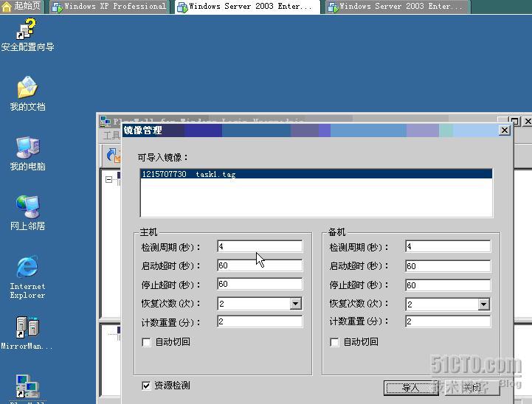Click 主机 停止超时 input field
This screenshot has width=532, height=404.
point(260,284)
